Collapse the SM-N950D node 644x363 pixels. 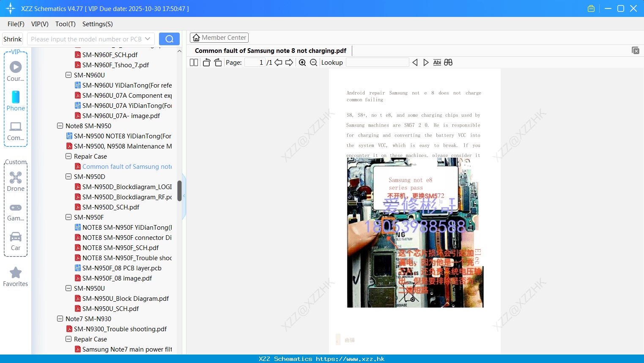tap(69, 176)
